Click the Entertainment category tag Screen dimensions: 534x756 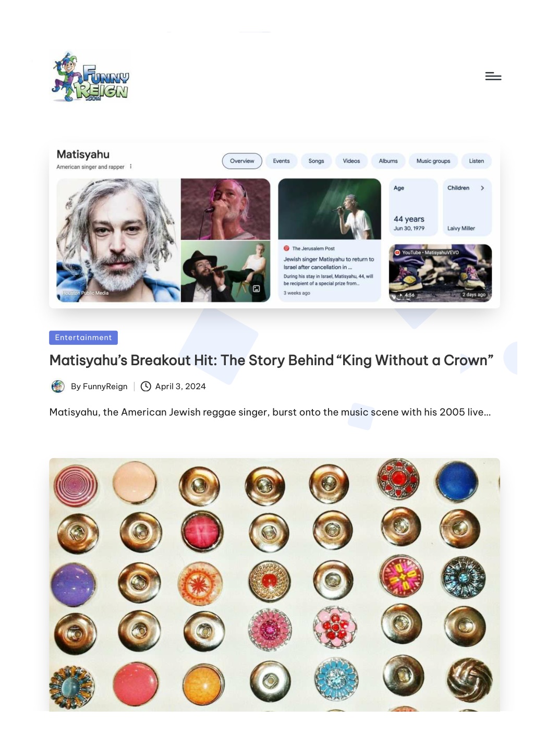coord(83,338)
